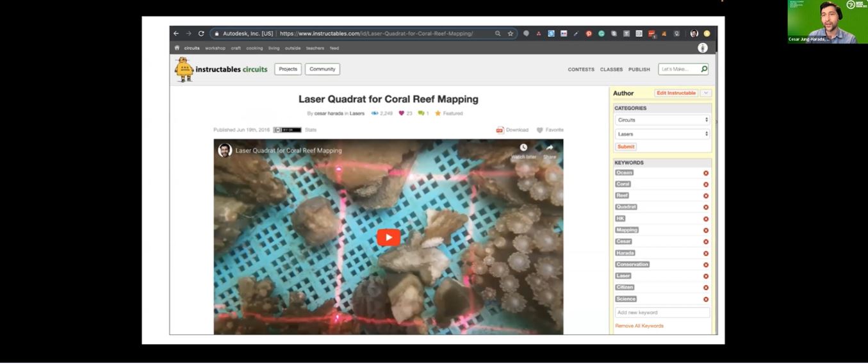This screenshot has height=364, width=868.
Task: Click the video Watch later clock icon
Action: pos(523,148)
